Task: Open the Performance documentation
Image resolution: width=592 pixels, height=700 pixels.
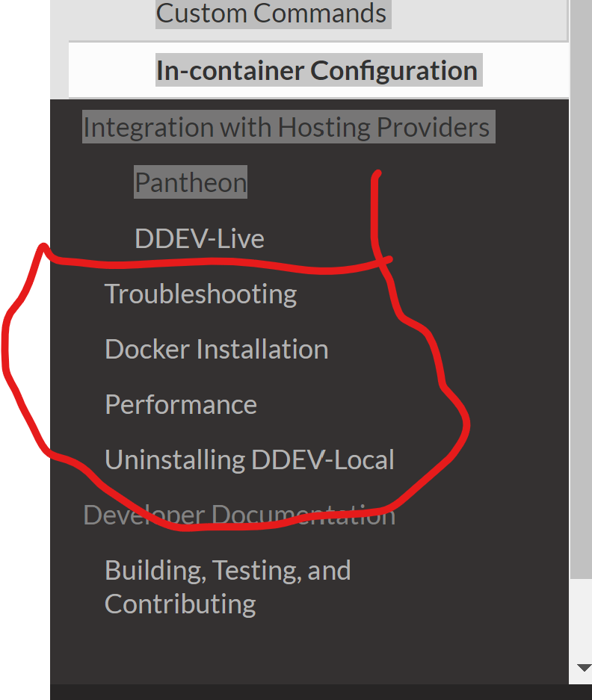Action: 181,403
